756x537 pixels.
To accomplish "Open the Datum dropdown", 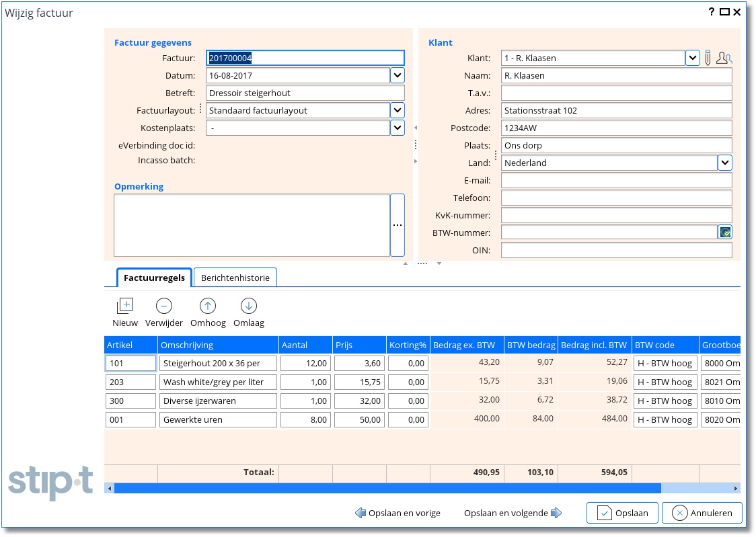I will coord(398,75).
